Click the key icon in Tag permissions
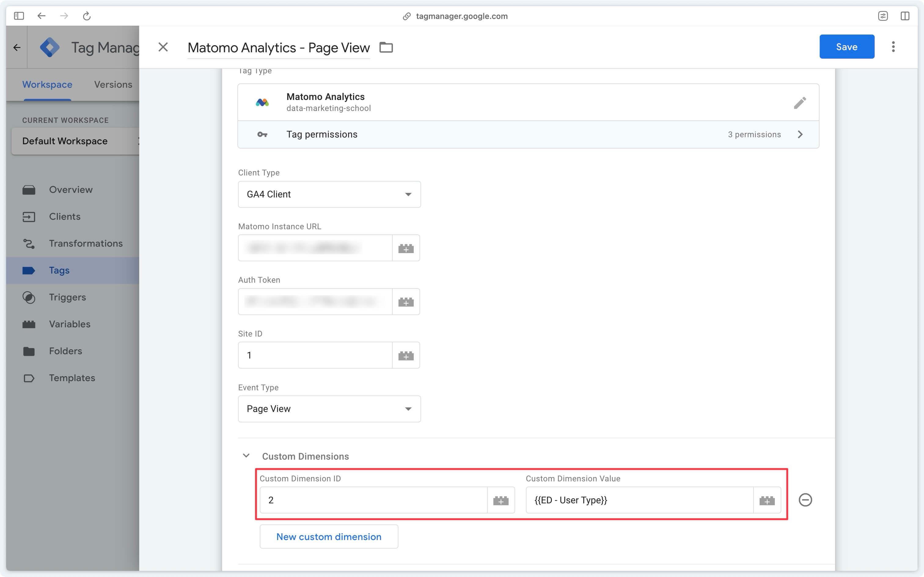Image resolution: width=924 pixels, height=577 pixels. pyautogui.click(x=262, y=134)
